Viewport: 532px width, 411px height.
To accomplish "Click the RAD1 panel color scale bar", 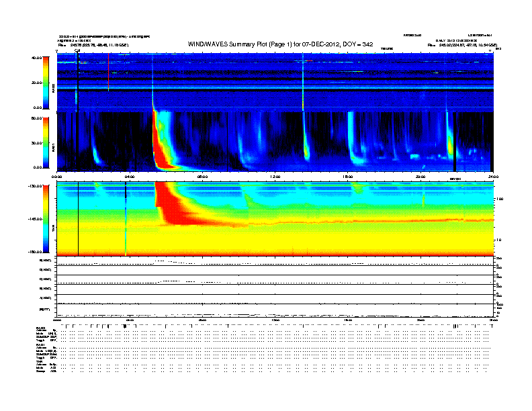I will tap(46, 143).
